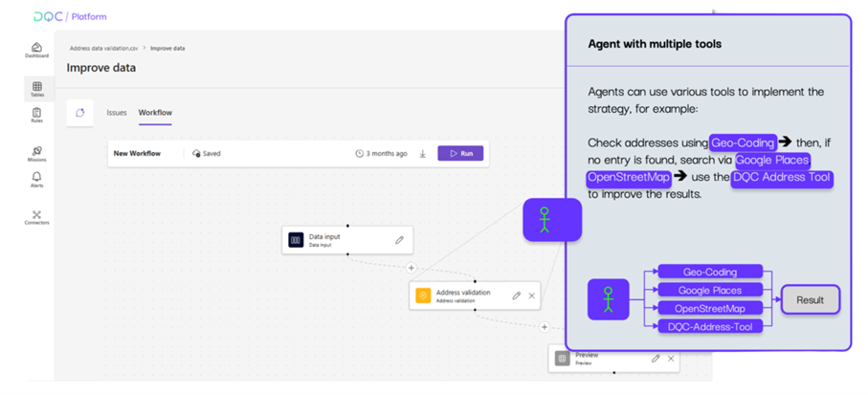Click the Address validation node icon
This screenshot has width=868, height=394.
pyautogui.click(x=423, y=296)
